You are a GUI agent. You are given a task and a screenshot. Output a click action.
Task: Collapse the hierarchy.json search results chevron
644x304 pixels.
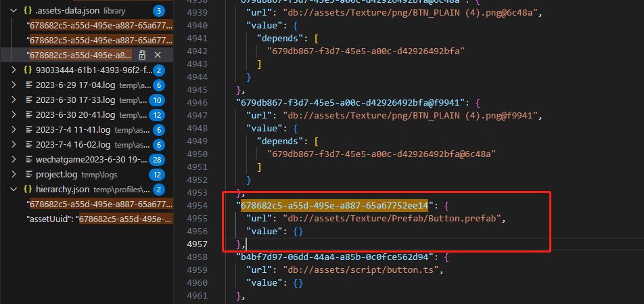click(x=14, y=190)
